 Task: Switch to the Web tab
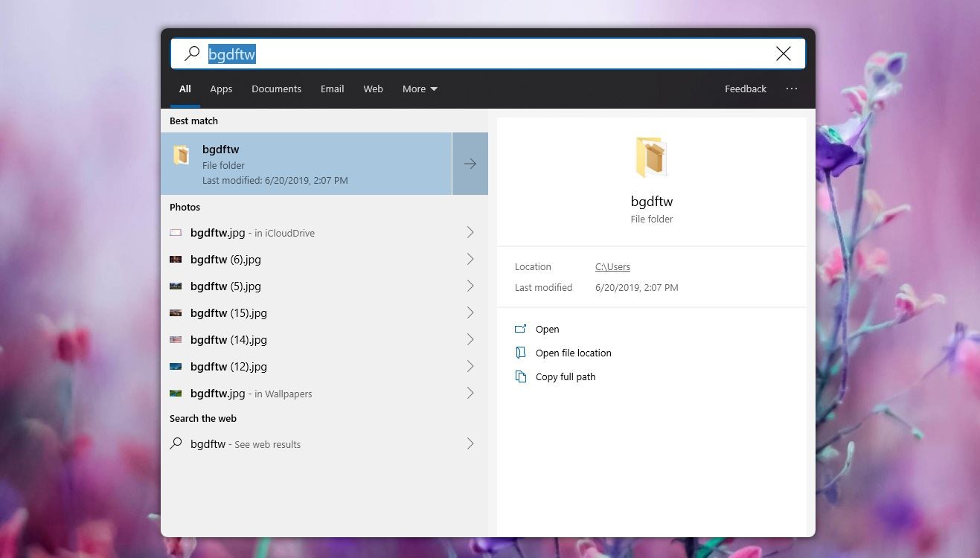pyautogui.click(x=373, y=89)
